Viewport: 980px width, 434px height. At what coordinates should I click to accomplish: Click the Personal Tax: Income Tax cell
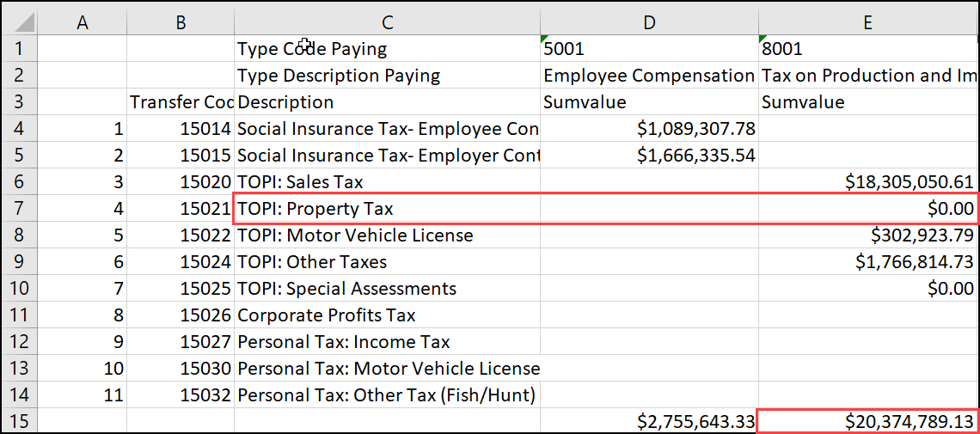pos(388,341)
